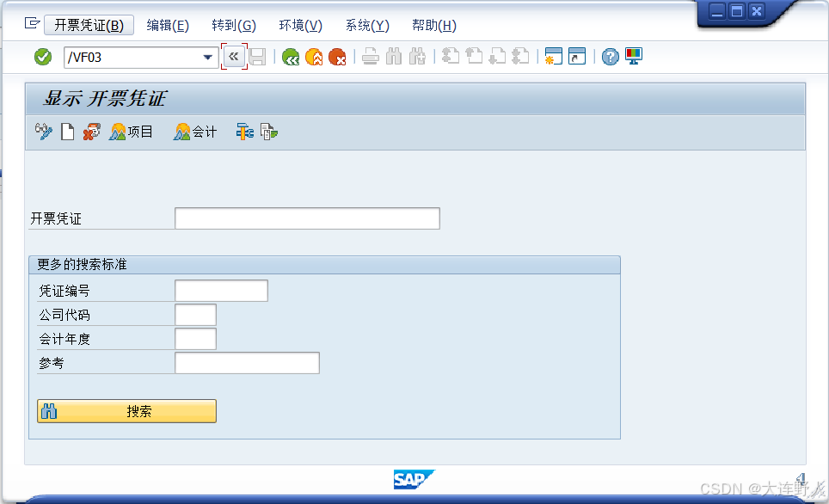This screenshot has width=829, height=504.
Task: Click the orange Exit icon
Action: click(314, 57)
